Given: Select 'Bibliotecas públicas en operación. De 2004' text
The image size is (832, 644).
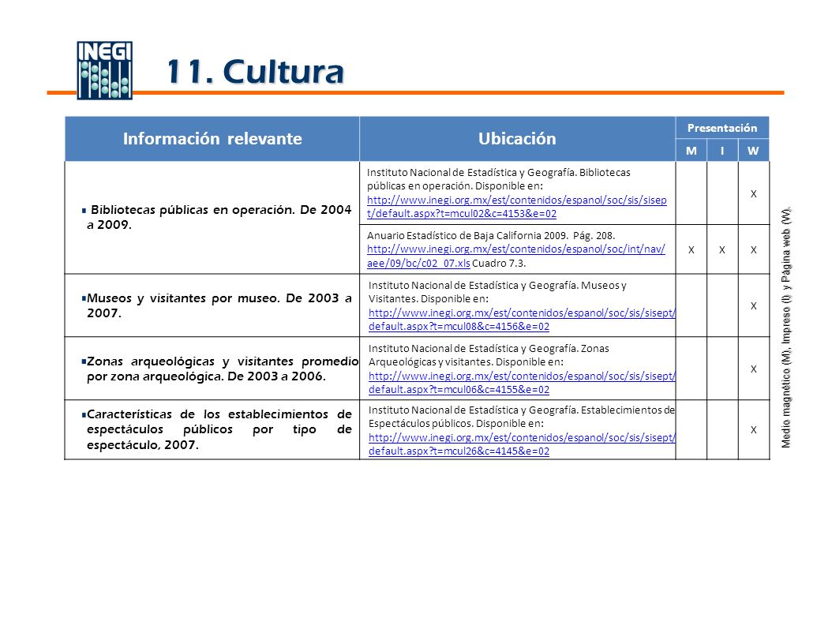Looking at the screenshot, I should pyautogui.click(x=221, y=210).
